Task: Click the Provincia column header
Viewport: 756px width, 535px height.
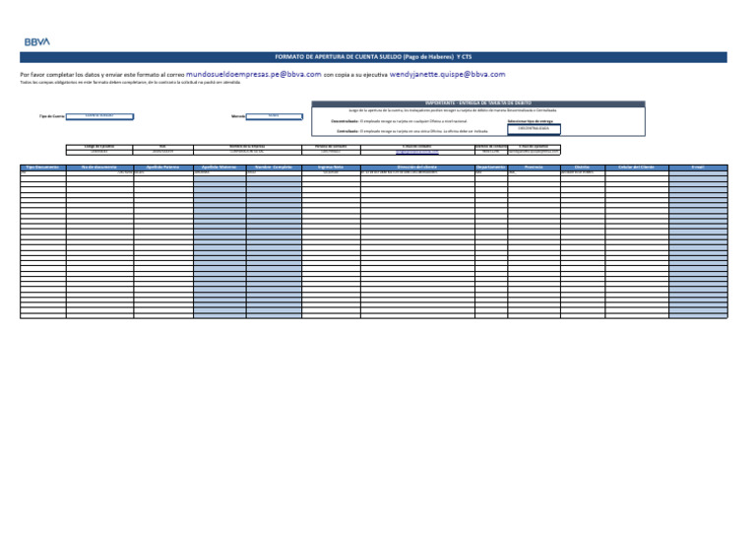Action: click(535, 167)
